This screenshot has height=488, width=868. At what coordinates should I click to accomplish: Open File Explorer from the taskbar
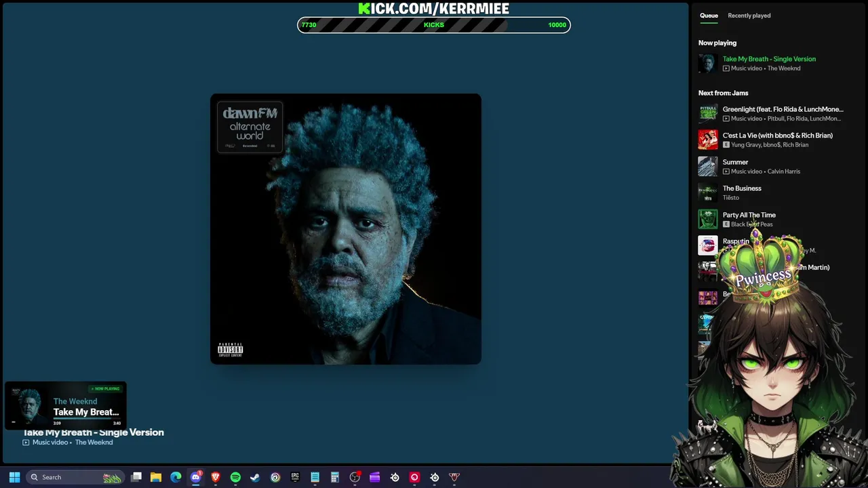coord(156,477)
